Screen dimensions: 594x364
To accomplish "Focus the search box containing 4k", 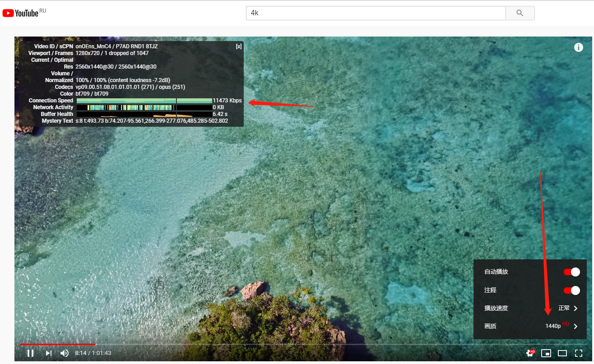I will [x=376, y=13].
